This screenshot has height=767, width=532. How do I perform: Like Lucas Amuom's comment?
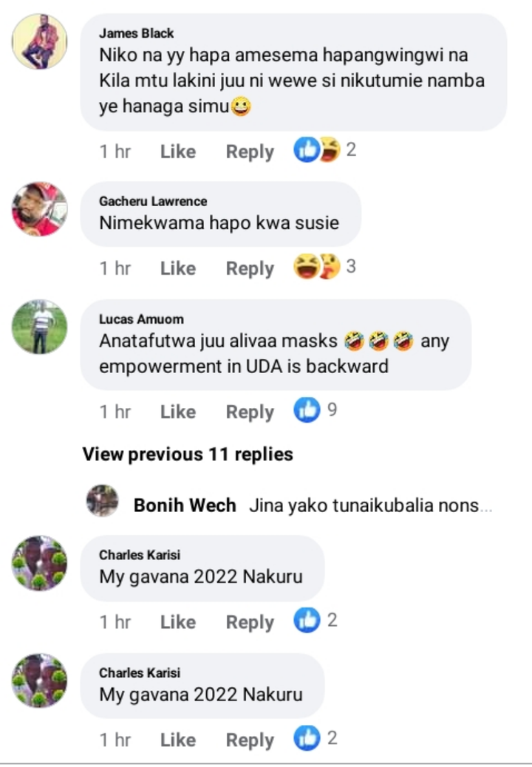[x=178, y=412]
